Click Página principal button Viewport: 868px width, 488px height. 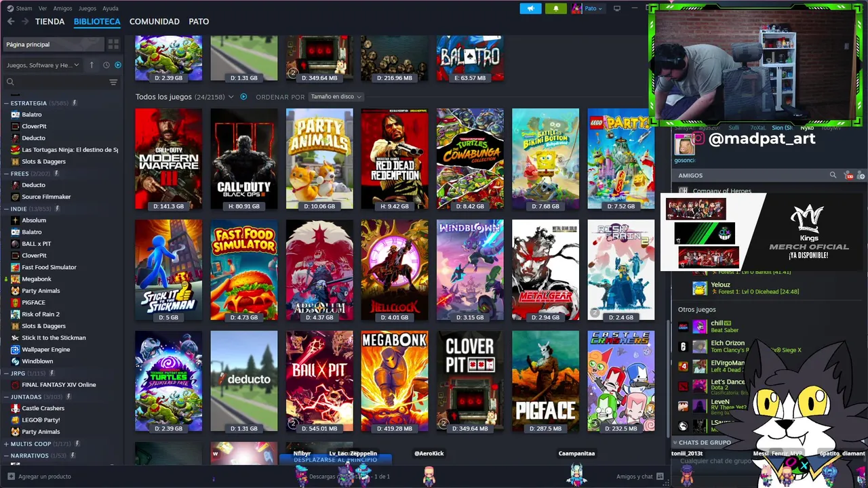[x=53, y=44]
